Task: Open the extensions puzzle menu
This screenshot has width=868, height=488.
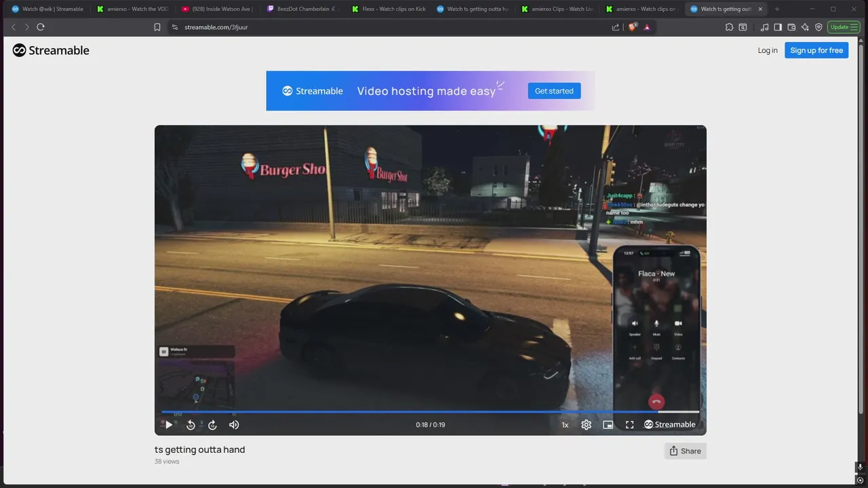Action: (x=729, y=27)
